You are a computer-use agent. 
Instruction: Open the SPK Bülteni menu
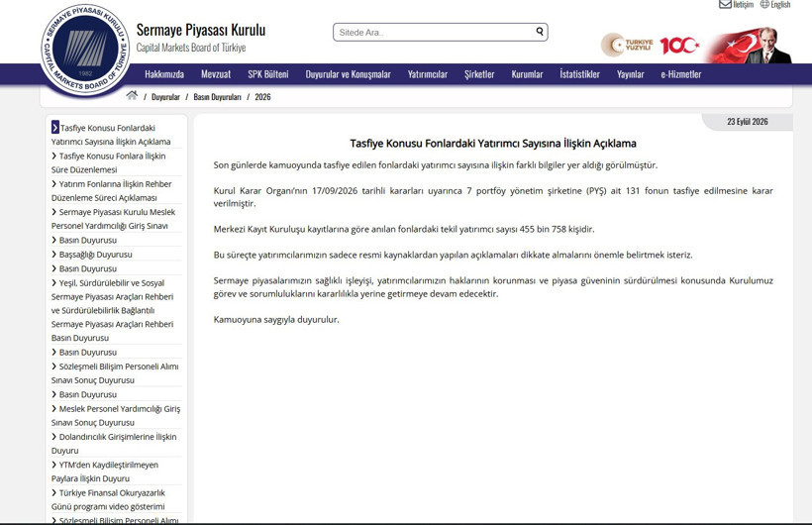coord(268,74)
